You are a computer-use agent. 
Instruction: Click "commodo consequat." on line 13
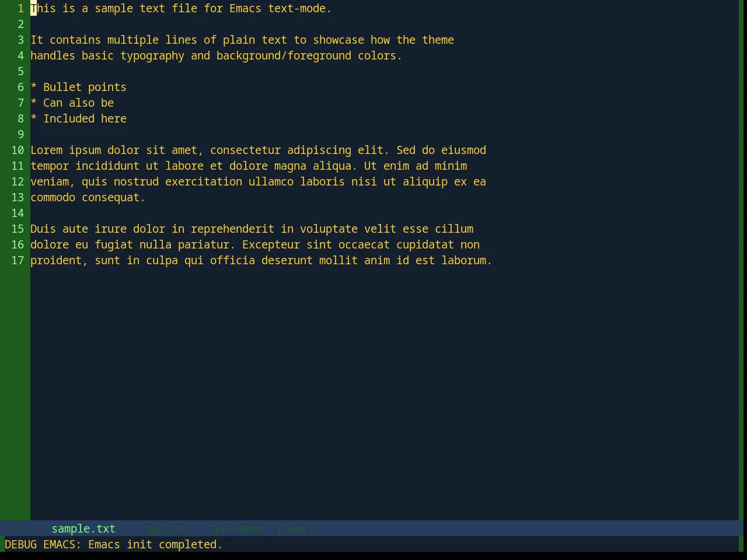coord(88,198)
